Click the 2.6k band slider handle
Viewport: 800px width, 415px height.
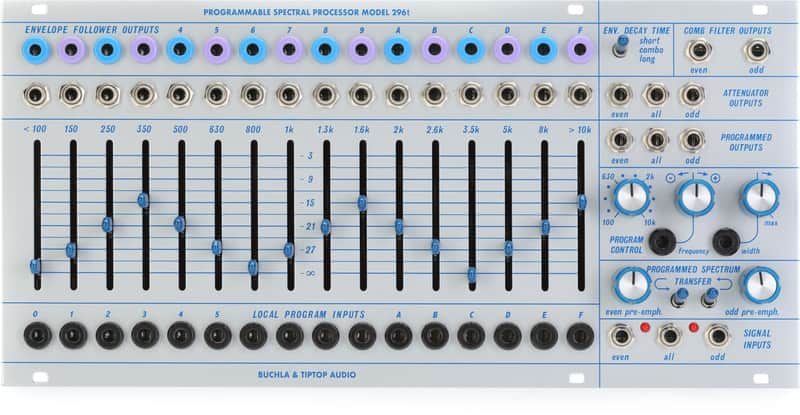tap(435, 247)
